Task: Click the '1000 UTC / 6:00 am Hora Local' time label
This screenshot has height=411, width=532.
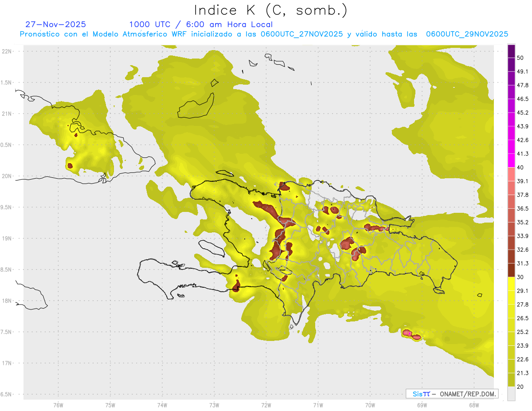Action: (x=201, y=24)
